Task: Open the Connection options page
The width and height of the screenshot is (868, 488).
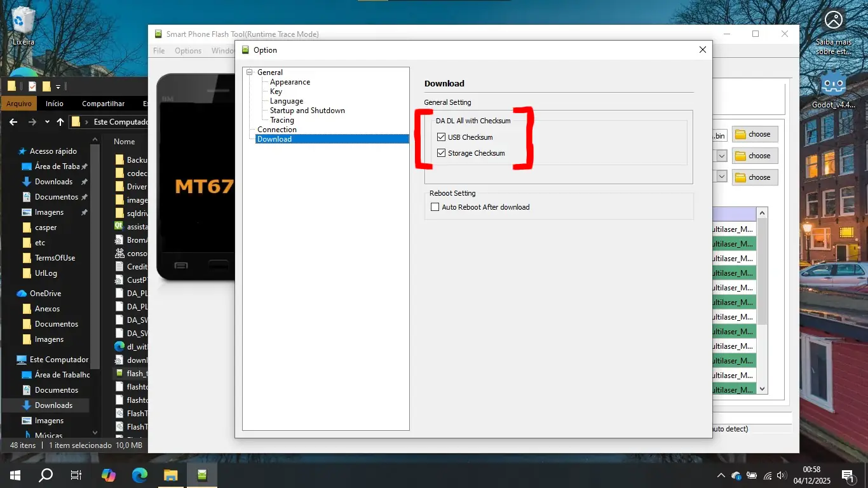Action: pos(276,130)
